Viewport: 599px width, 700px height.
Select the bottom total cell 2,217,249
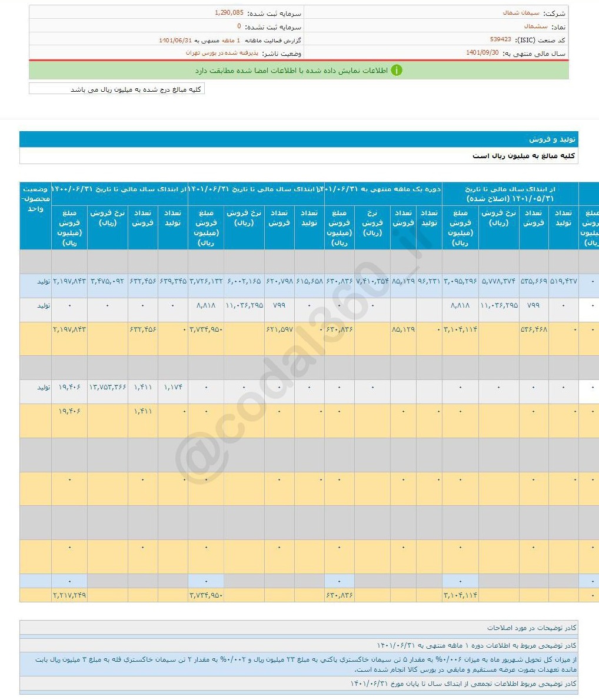pos(69,595)
